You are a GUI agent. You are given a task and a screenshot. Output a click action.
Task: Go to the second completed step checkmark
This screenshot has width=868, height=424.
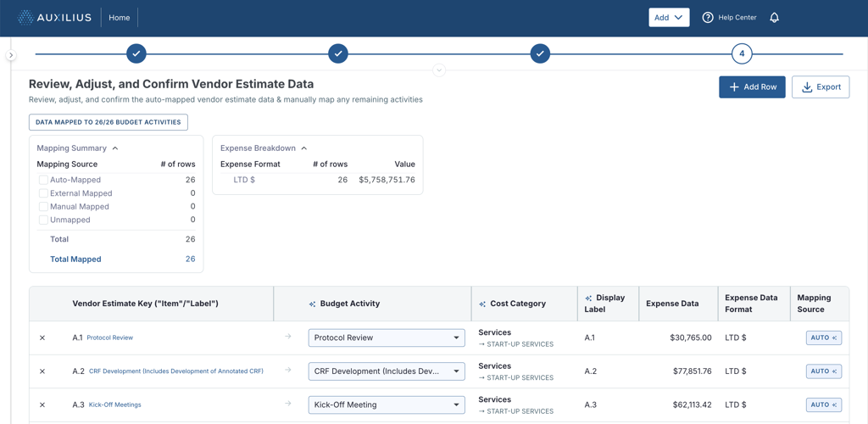tap(338, 53)
